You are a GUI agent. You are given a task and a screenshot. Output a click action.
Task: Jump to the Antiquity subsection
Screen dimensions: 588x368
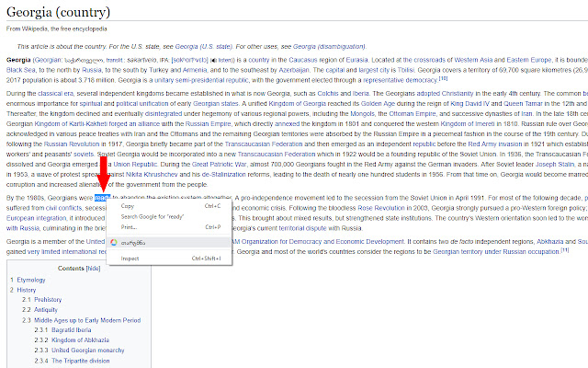click(48, 310)
